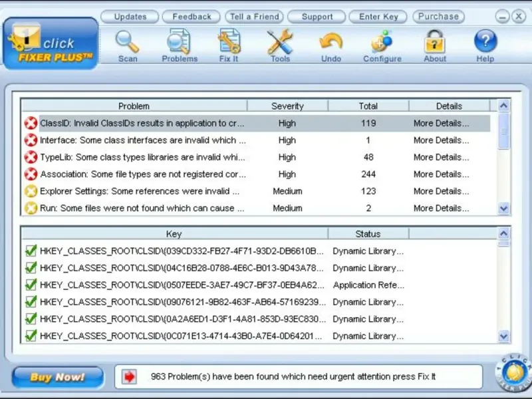Click the red error icon beside Interface
This screenshot has height=399, width=532.
31,140
